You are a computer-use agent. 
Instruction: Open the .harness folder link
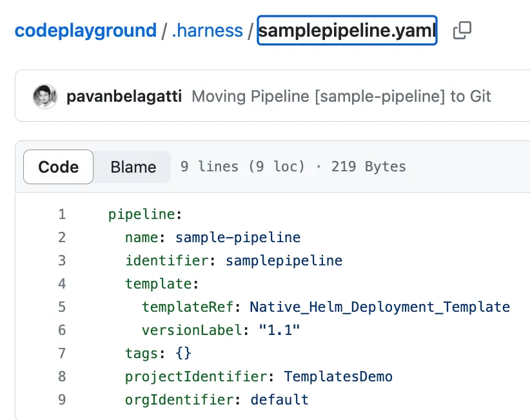207,30
